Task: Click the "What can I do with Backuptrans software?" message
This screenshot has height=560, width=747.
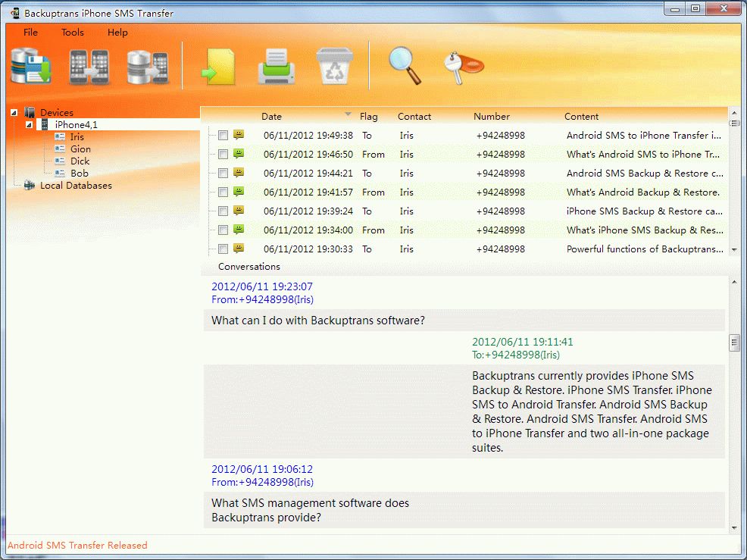Action: click(x=318, y=321)
